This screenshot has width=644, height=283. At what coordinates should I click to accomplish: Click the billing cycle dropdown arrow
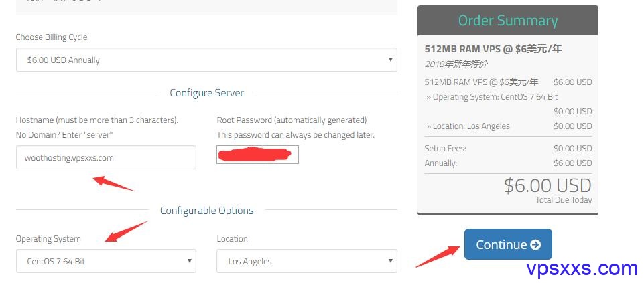click(391, 60)
